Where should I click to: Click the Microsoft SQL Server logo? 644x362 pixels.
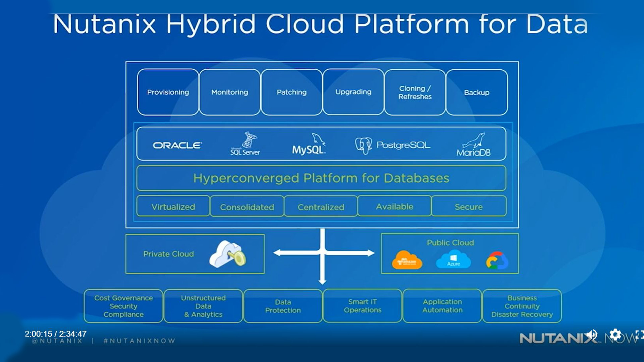click(x=245, y=144)
